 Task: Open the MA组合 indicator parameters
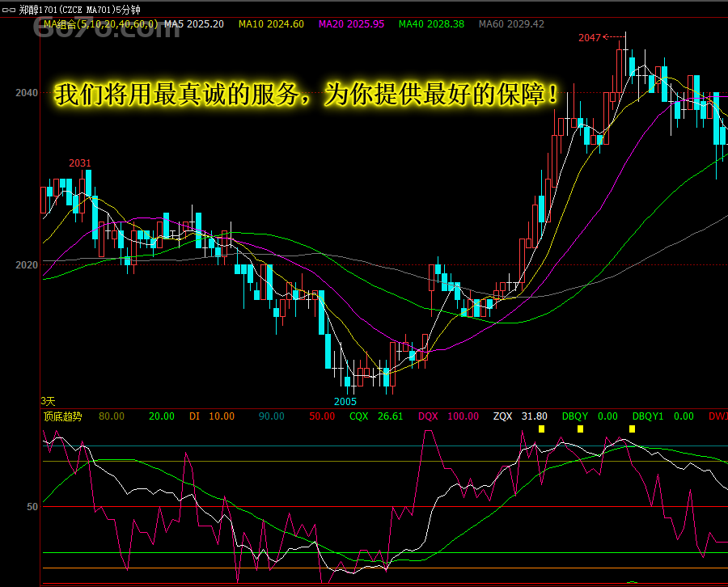point(100,24)
